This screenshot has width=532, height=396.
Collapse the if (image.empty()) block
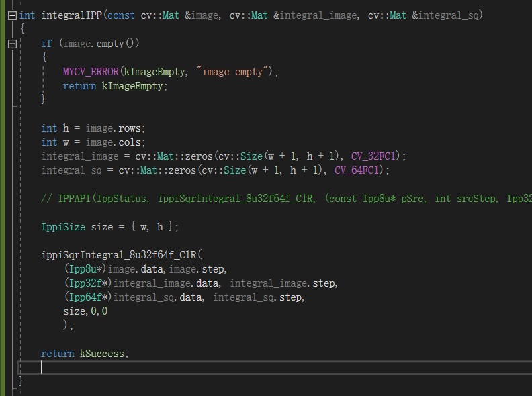[12, 44]
